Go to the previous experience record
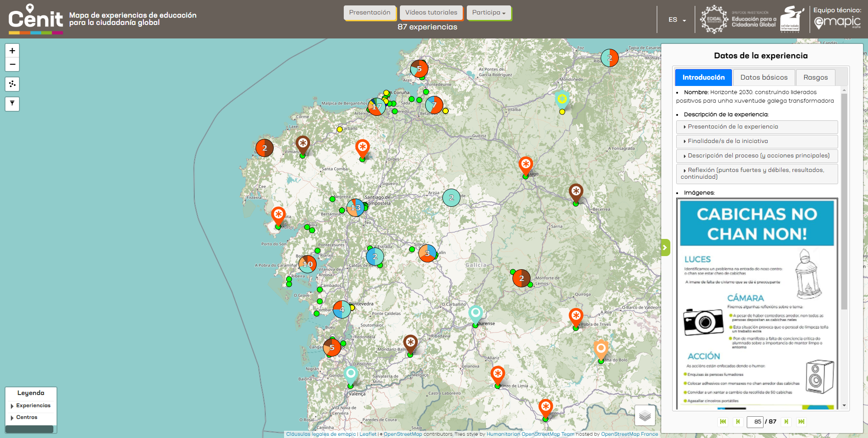Screen dimensions: 868x438 (738, 422)
